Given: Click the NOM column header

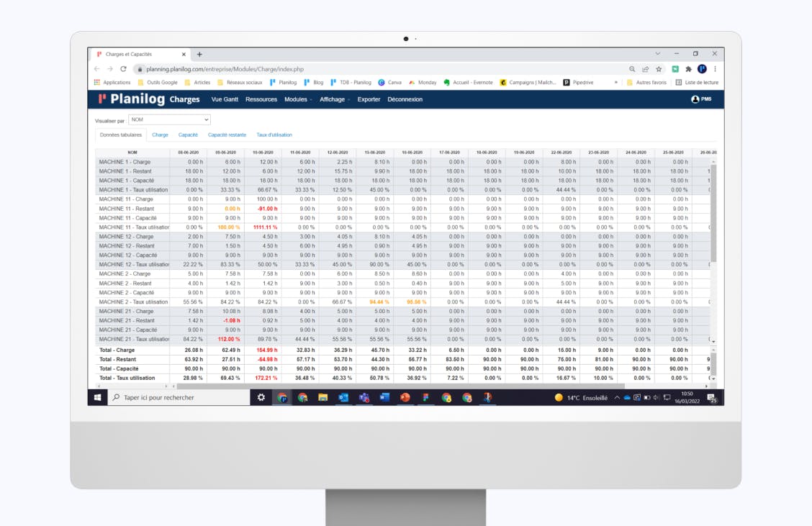Looking at the screenshot, I should (132, 153).
